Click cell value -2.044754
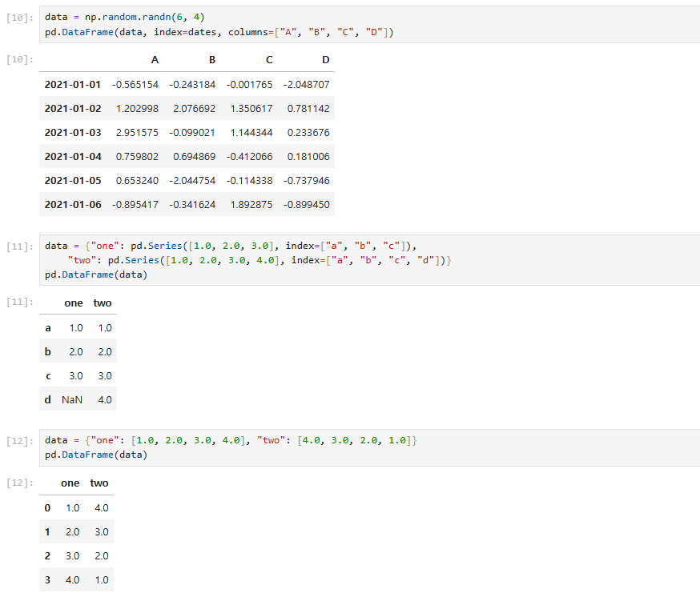 (192, 181)
